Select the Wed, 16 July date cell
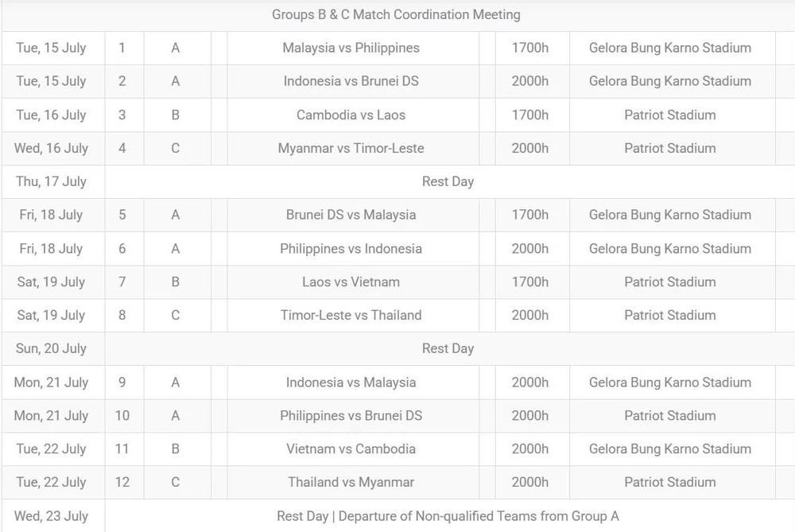Viewport: 795px width, 532px height. point(51,148)
